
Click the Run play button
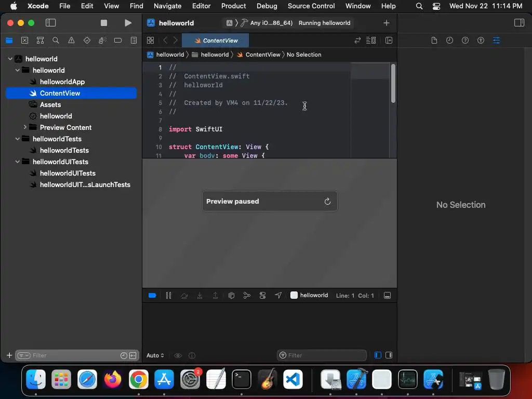coord(128,23)
